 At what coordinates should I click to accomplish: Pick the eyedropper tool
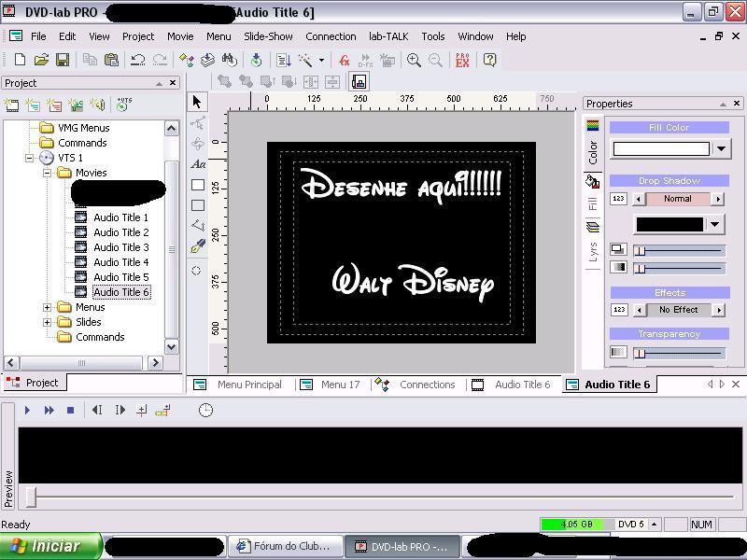197,246
